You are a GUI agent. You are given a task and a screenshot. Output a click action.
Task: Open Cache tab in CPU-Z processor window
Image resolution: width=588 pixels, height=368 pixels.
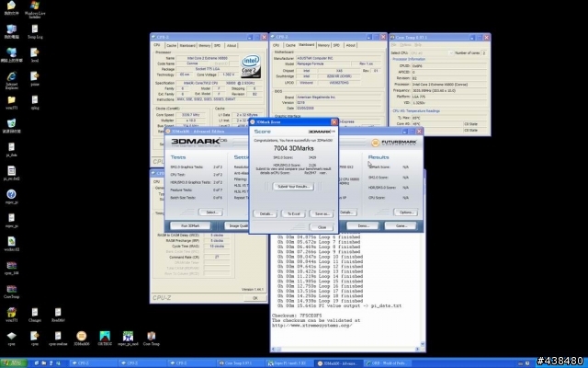pos(172,45)
